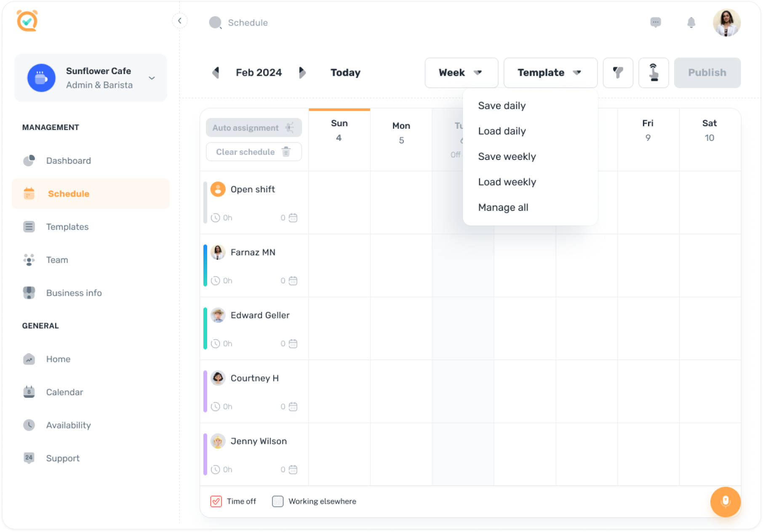Open the messages chat icon
The image size is (763, 532).
(656, 23)
